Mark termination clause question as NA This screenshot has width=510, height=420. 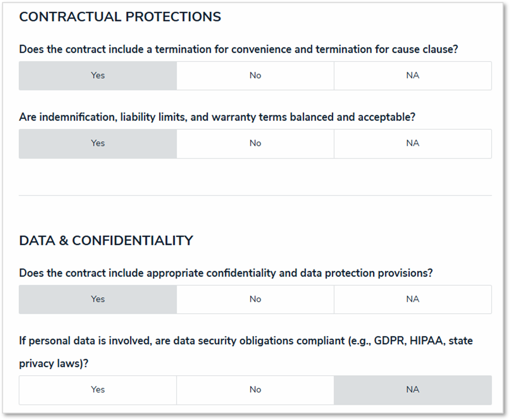412,76
